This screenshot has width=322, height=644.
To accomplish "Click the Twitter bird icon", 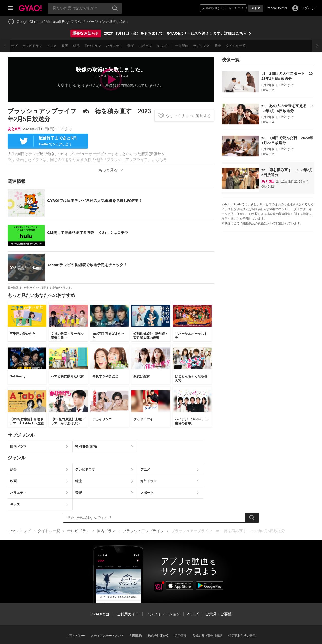I will click(x=24, y=141).
